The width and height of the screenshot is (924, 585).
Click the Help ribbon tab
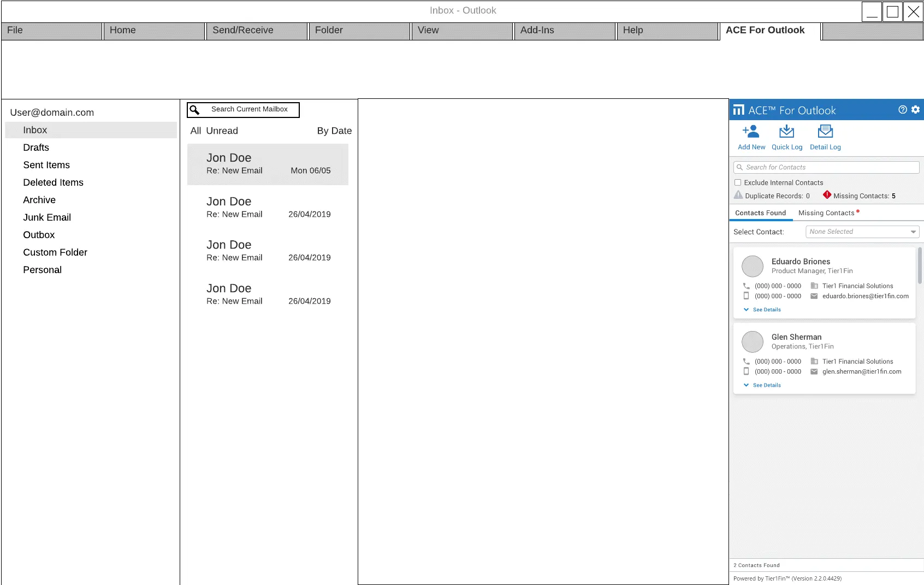pos(668,31)
